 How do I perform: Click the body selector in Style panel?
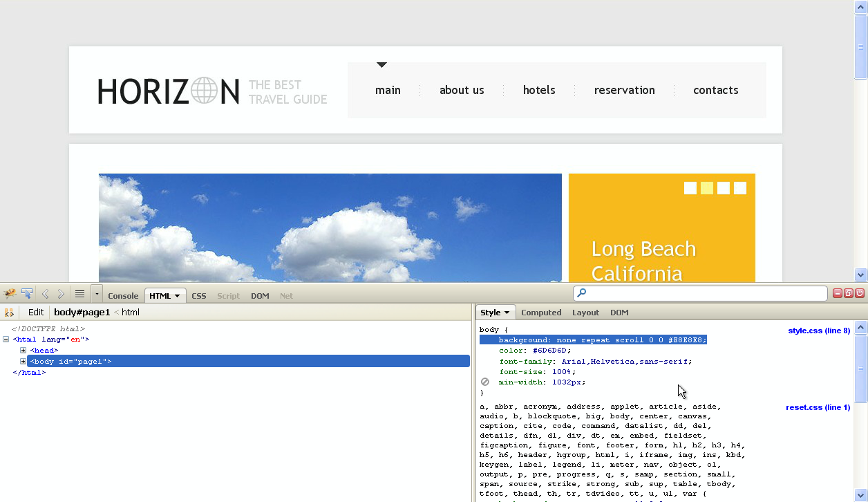click(489, 330)
